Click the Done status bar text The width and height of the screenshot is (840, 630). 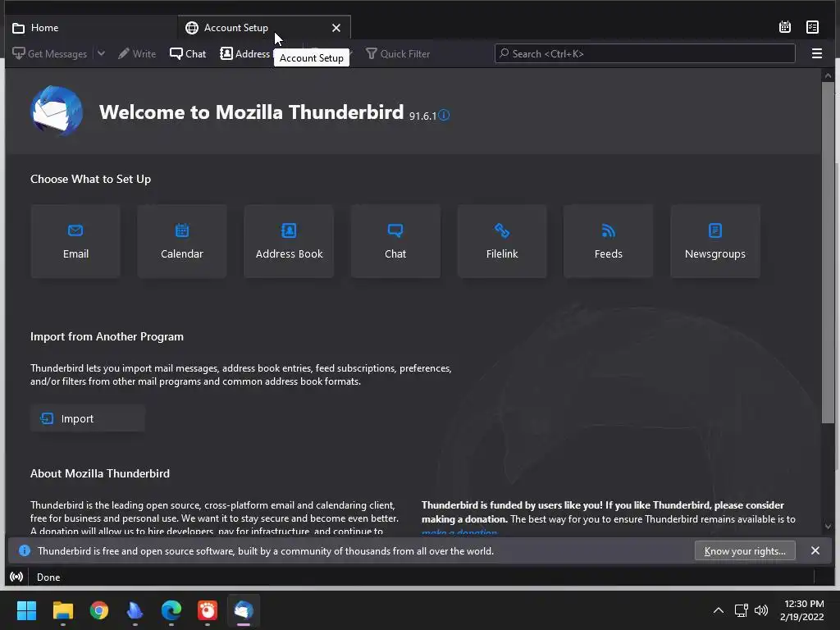(48, 577)
